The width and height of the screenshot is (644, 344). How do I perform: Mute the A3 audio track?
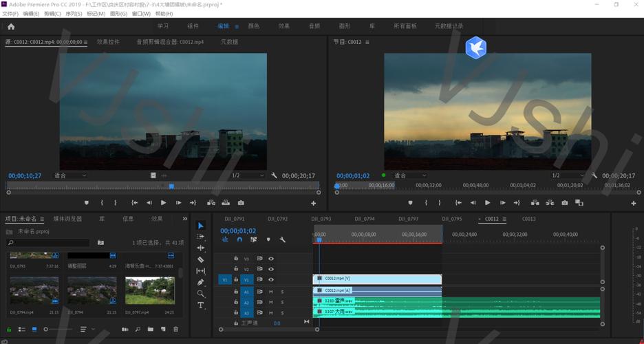[271, 313]
